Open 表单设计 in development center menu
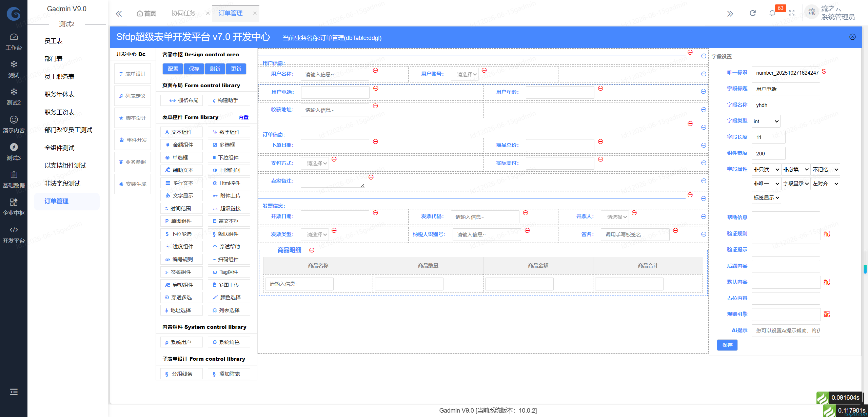 point(133,74)
